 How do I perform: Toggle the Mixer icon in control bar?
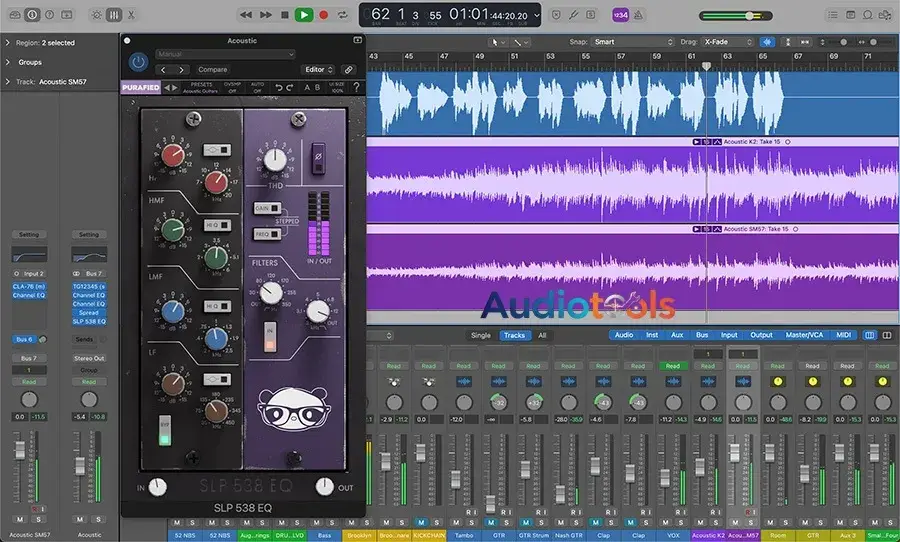(114, 15)
